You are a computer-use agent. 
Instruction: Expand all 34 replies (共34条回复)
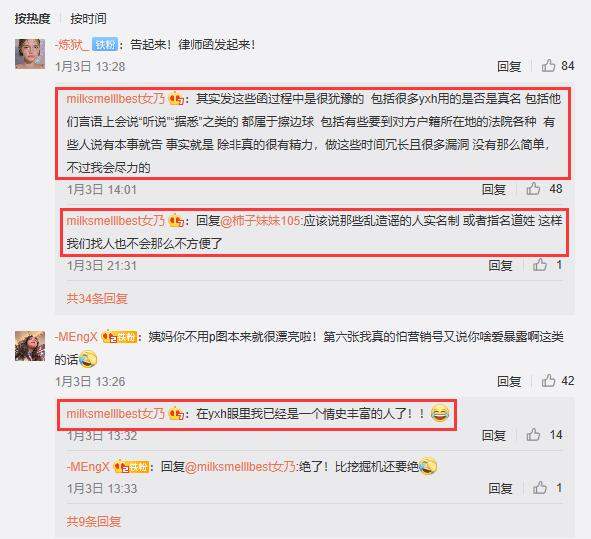coord(97,299)
